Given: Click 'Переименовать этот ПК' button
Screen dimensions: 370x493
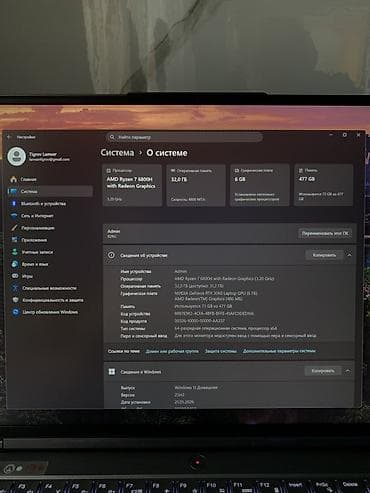Looking at the screenshot, I should (325, 233).
